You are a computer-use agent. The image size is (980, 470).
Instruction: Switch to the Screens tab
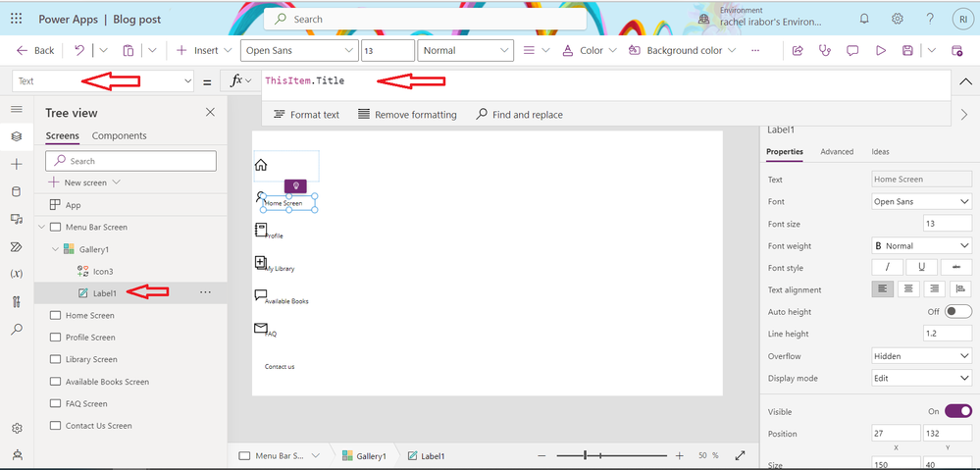tap(63, 135)
